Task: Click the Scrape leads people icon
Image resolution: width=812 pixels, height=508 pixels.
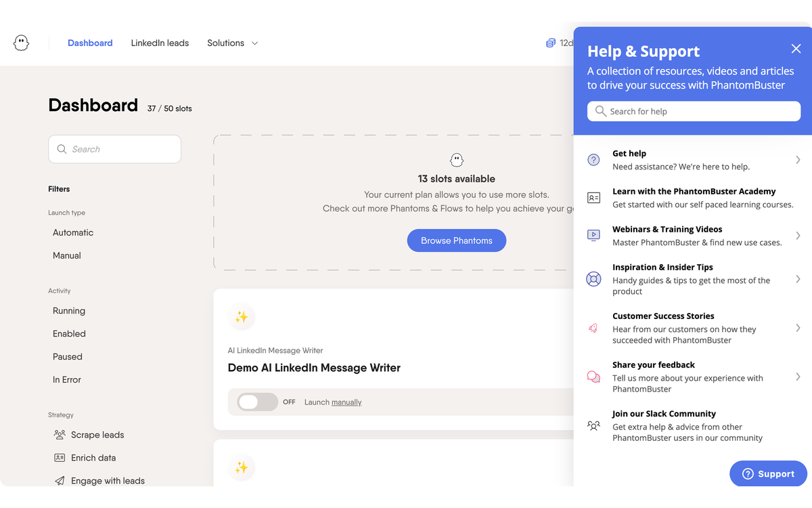Action: click(x=60, y=435)
